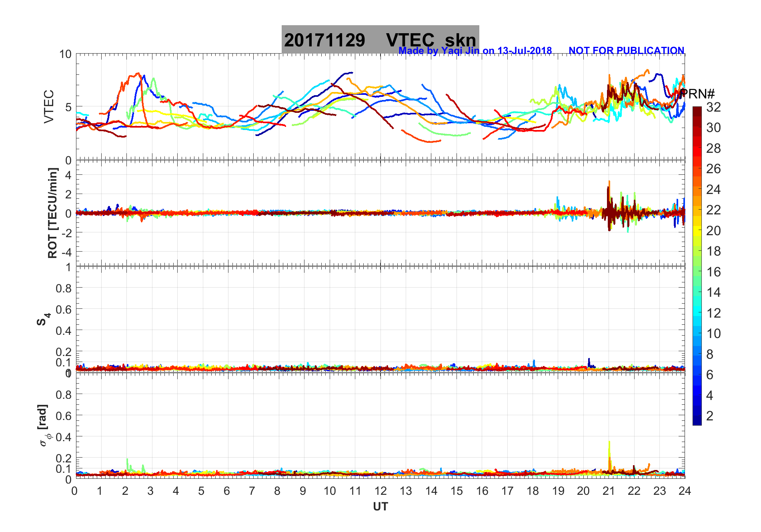The image size is (761, 532).
Task: Click the S4 axis tick label 0.6
Action: point(64,310)
